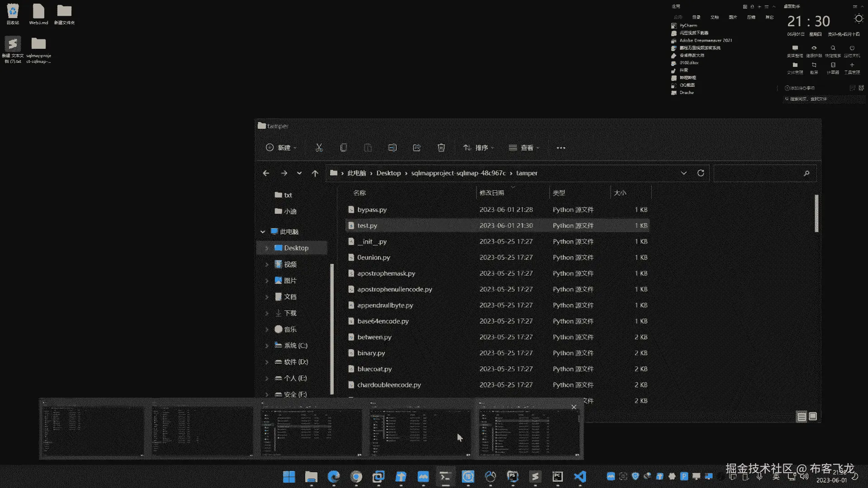The height and width of the screenshot is (488, 868).
Task: Click the Share icon in toolbar
Action: point(417,148)
